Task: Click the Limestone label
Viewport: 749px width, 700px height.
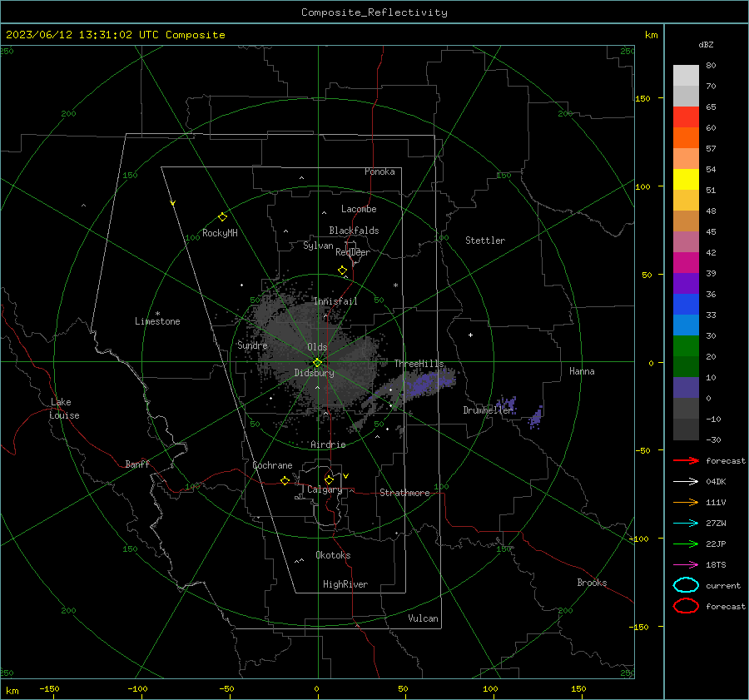Action: [x=157, y=321]
